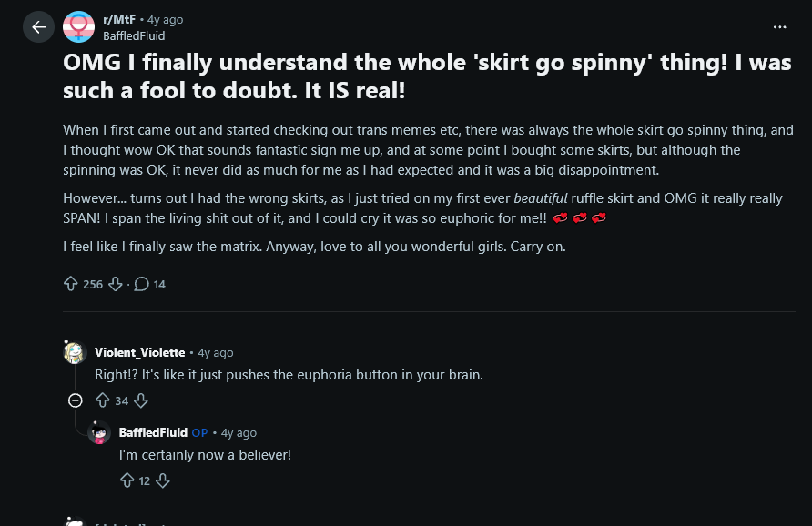Visit the r/MtF subreddit link
Viewport: 812px width, 526px height.
[119, 20]
